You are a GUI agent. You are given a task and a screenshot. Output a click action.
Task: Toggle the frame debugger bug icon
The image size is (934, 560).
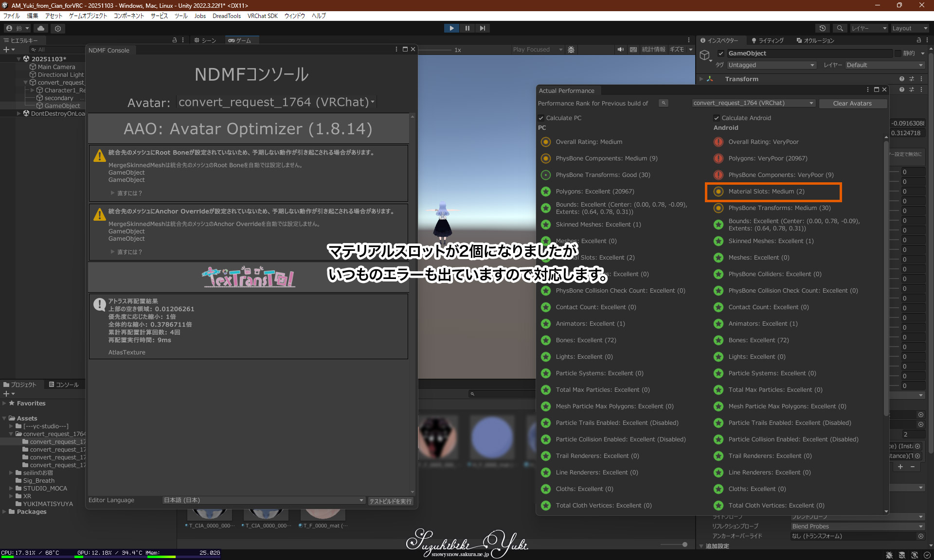click(x=571, y=50)
